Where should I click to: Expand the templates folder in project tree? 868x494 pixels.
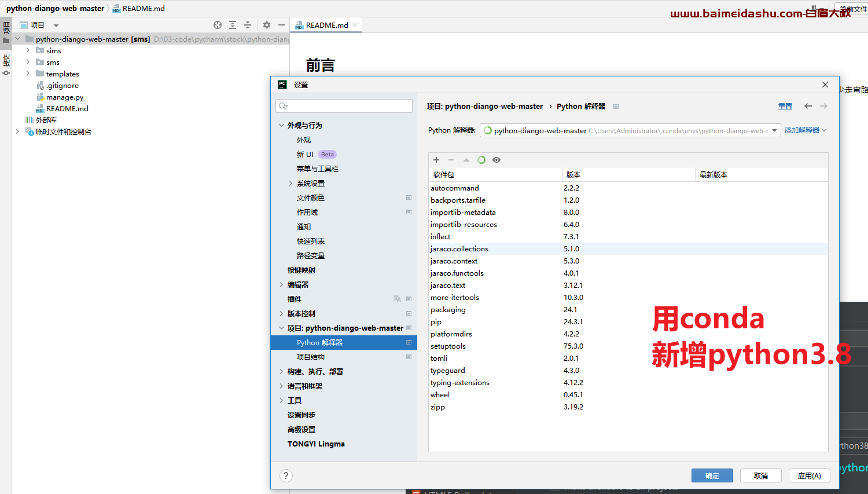[x=28, y=74]
